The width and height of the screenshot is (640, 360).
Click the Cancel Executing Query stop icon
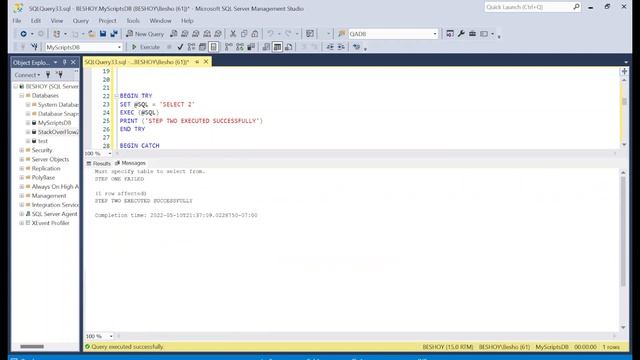point(169,47)
